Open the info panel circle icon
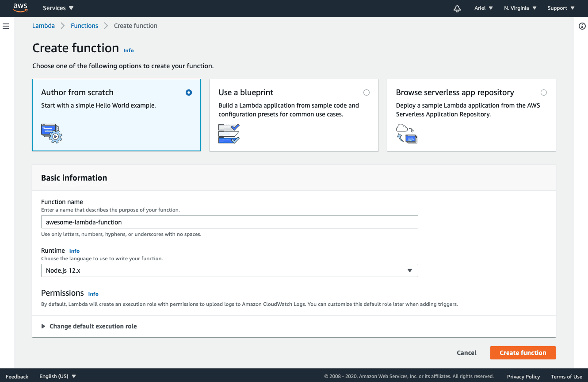The image size is (588, 382). [x=582, y=26]
